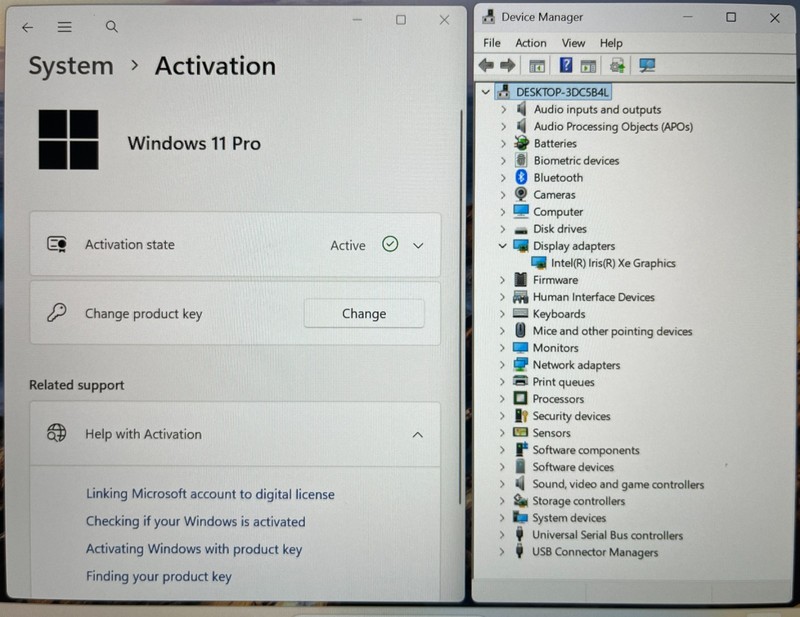This screenshot has width=800, height=617.
Task: Click the Device Manager back arrow toolbar icon
Action: click(486, 65)
